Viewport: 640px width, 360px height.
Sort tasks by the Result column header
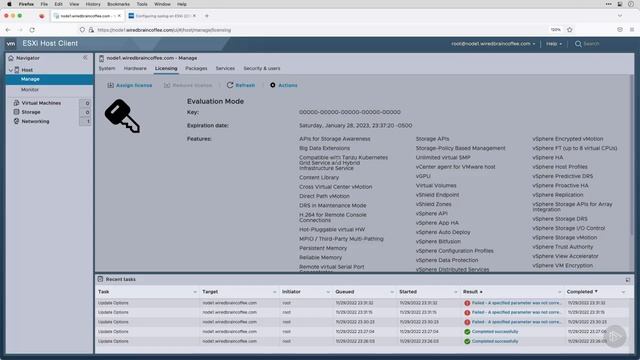pos(471,292)
